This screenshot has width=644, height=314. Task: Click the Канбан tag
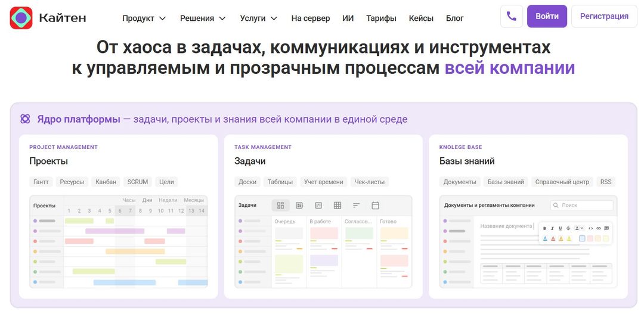tap(106, 182)
